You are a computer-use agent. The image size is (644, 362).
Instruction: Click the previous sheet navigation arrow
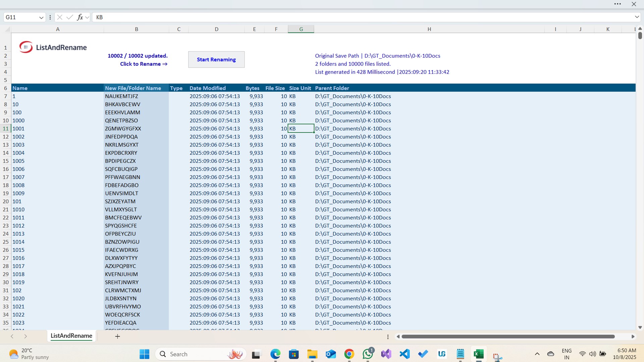[x=12, y=336]
